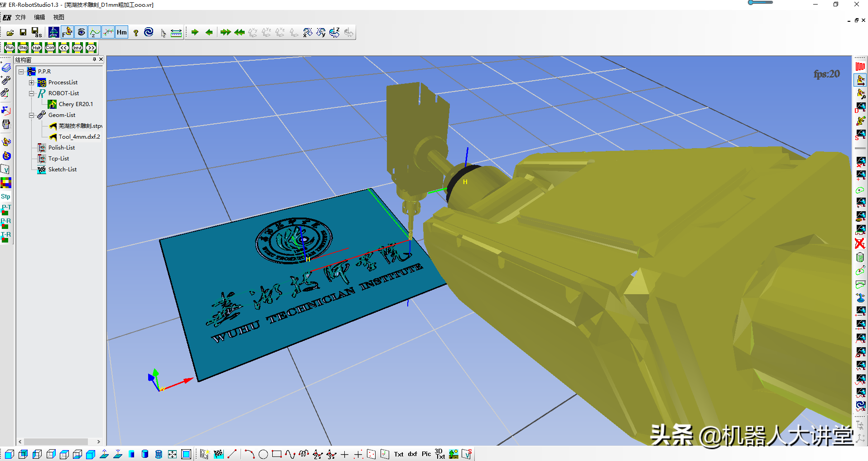
Task: Click the << slower button
Action: pos(64,48)
